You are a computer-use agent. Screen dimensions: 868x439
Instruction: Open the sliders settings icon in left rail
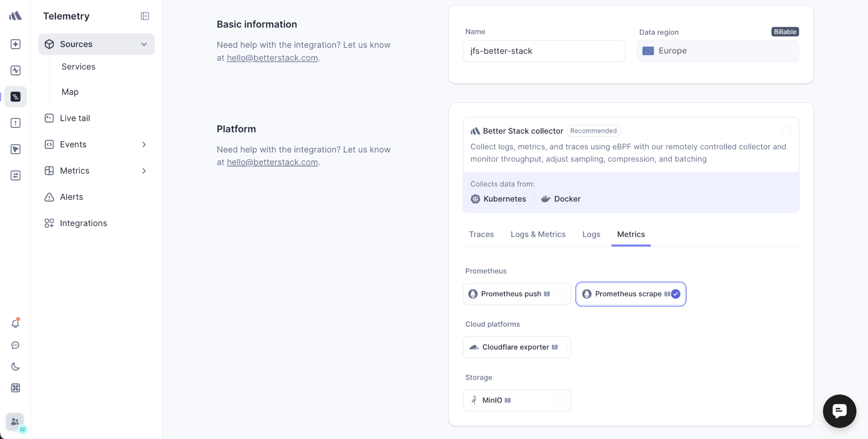pos(15,175)
